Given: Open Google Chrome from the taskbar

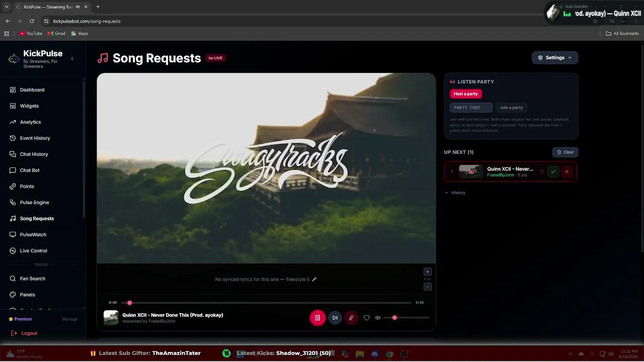Looking at the screenshot, I should pos(389,354).
